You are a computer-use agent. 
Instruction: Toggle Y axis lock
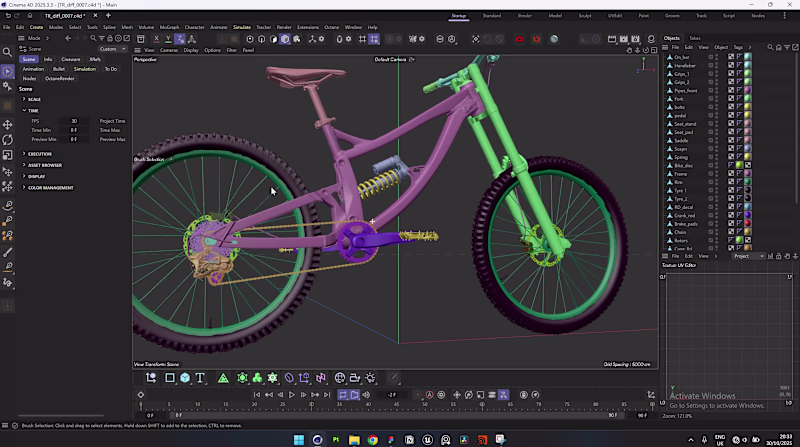coord(168,39)
